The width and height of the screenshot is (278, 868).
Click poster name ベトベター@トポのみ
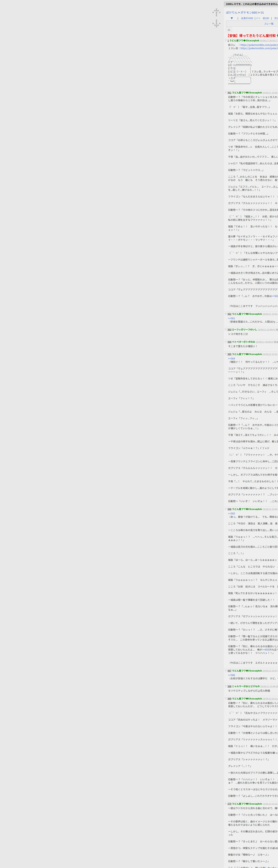click(x=243, y=342)
